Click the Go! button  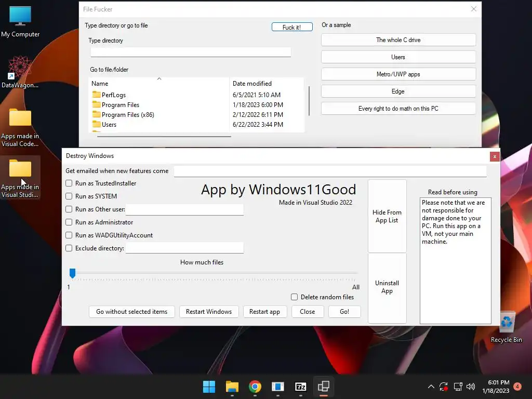344,312
